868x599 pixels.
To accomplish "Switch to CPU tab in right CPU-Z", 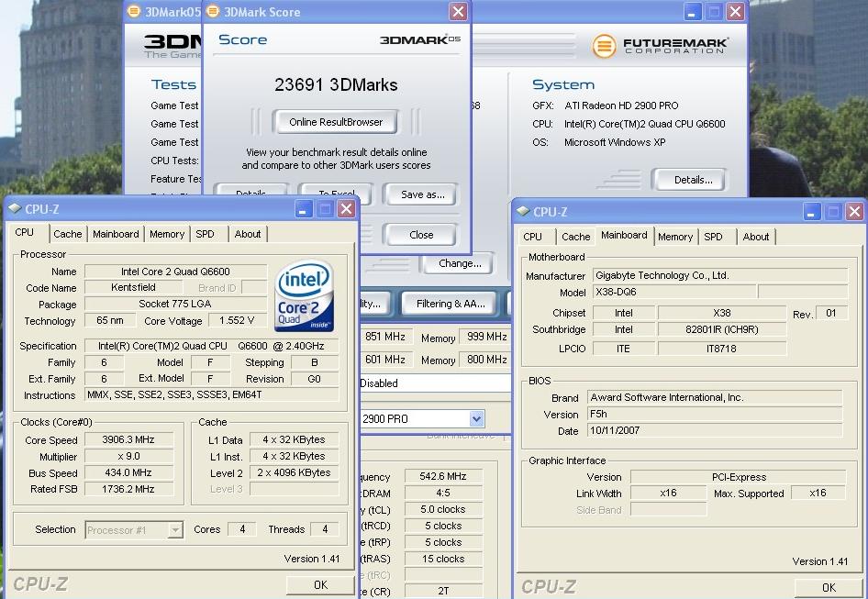I will (x=532, y=237).
